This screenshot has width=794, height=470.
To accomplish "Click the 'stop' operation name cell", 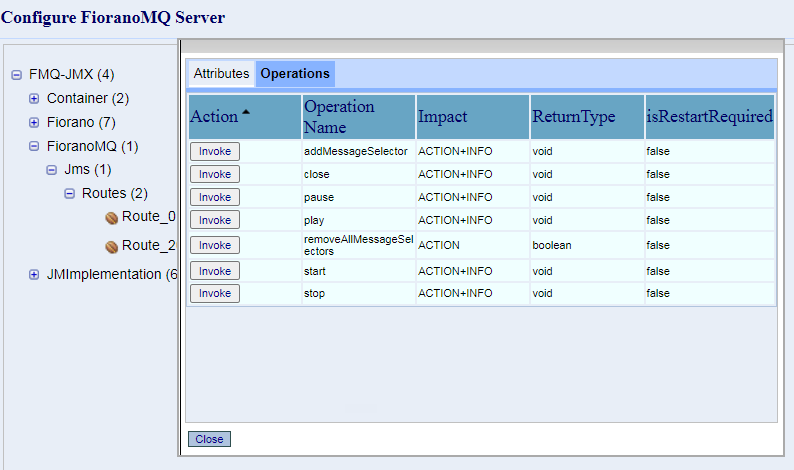I will [359, 293].
